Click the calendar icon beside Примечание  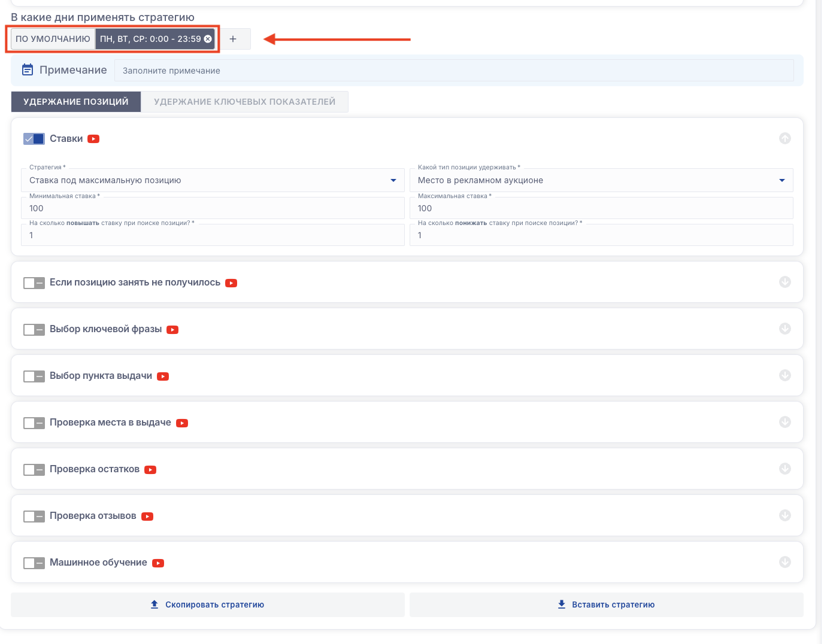click(x=28, y=70)
